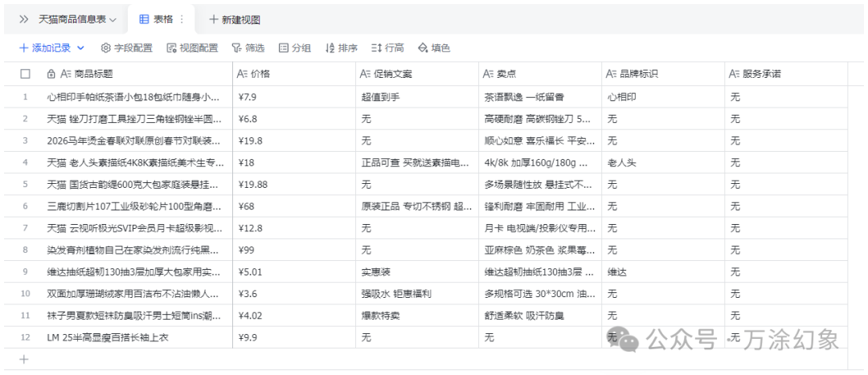Open the 天猫商品信息表 table dropdown
The height and width of the screenshot is (375, 868).
(77, 19)
